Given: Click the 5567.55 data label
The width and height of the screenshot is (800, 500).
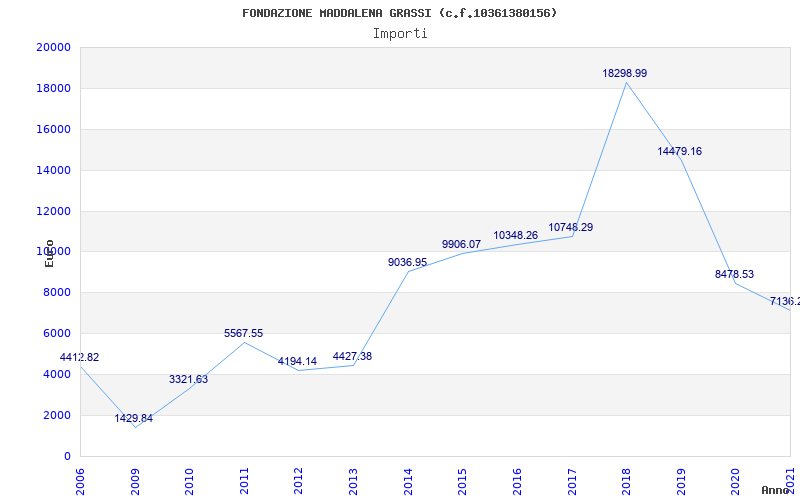Looking at the screenshot, I should [x=243, y=334].
